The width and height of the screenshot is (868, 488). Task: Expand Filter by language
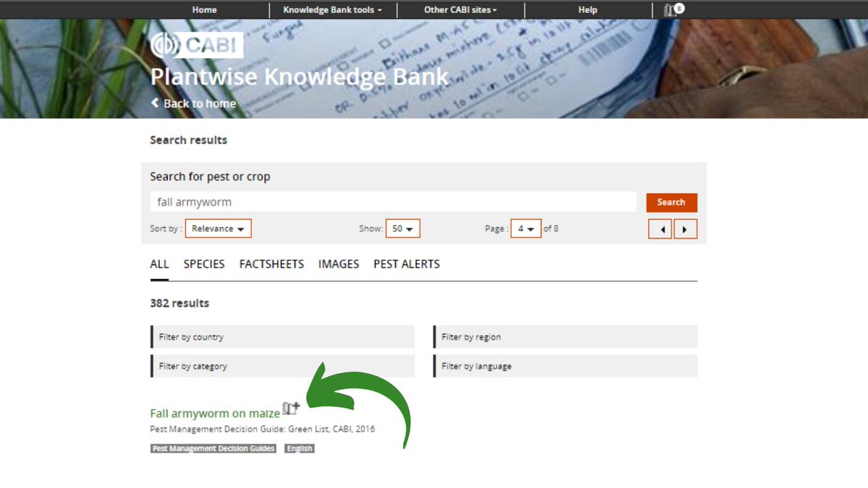coord(565,366)
